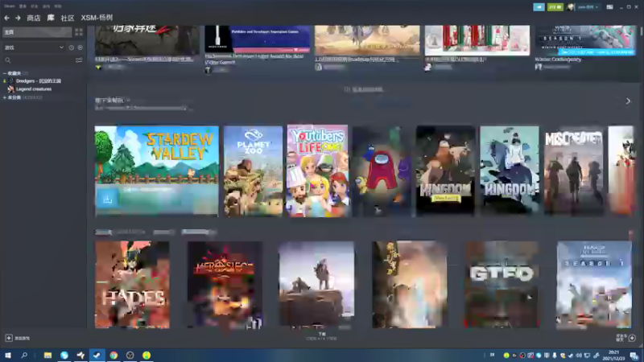Switch to Big Picture mode icon
Screen dimensions: 644x362
click(x=610, y=7)
